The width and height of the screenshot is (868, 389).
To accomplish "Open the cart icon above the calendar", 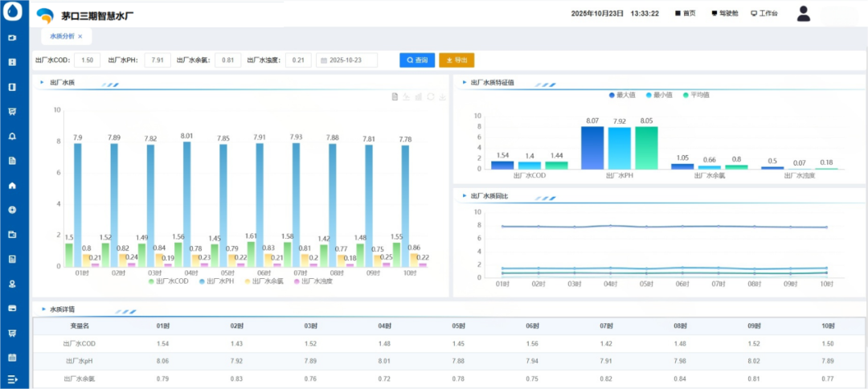I will pos(12,333).
